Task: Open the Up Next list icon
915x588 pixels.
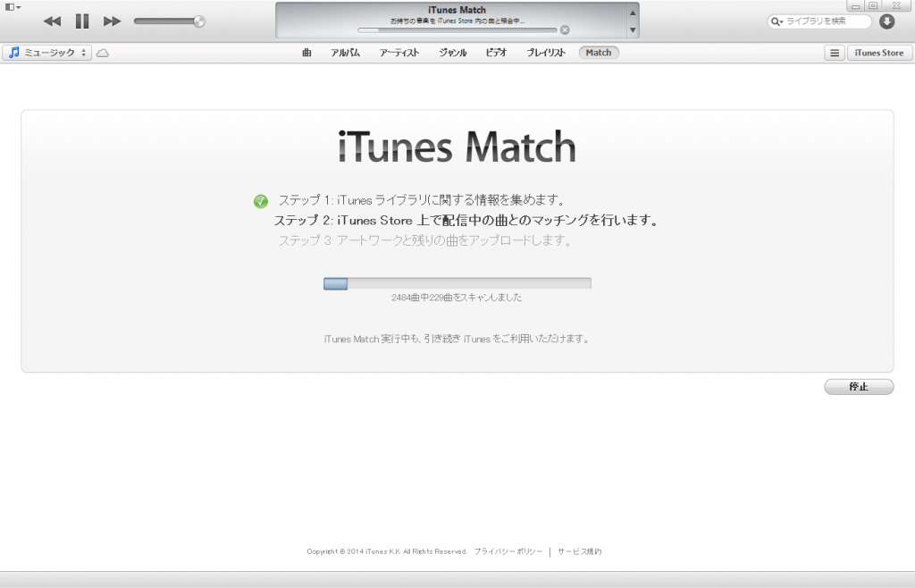Action: click(835, 53)
